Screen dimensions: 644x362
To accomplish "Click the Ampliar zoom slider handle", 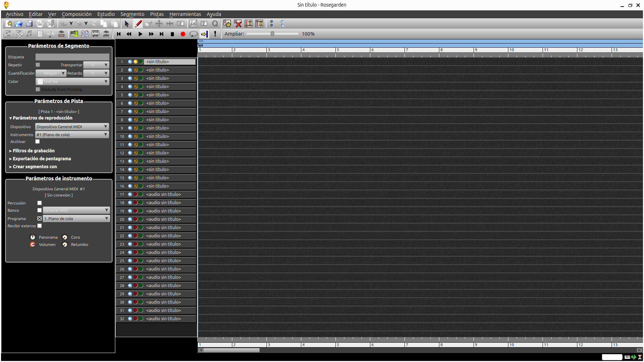I will click(x=272, y=34).
